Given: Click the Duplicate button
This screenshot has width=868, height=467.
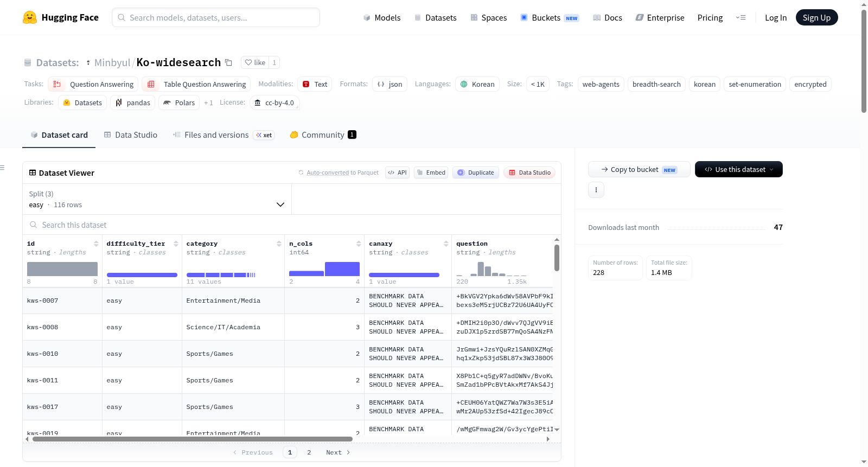Looking at the screenshot, I should [x=475, y=172].
